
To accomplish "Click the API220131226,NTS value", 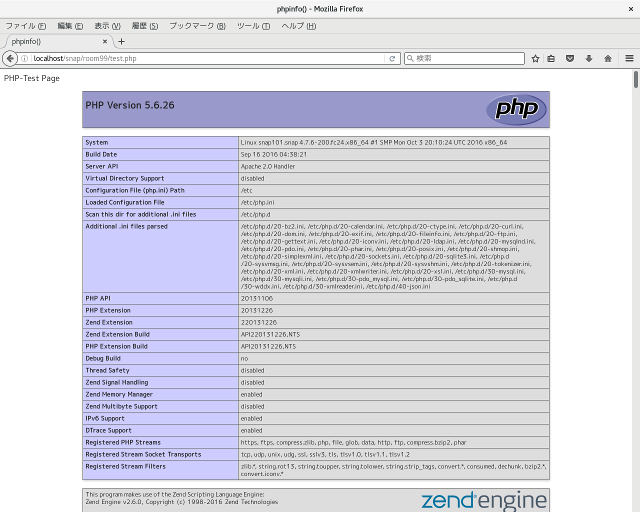I will tap(270, 334).
